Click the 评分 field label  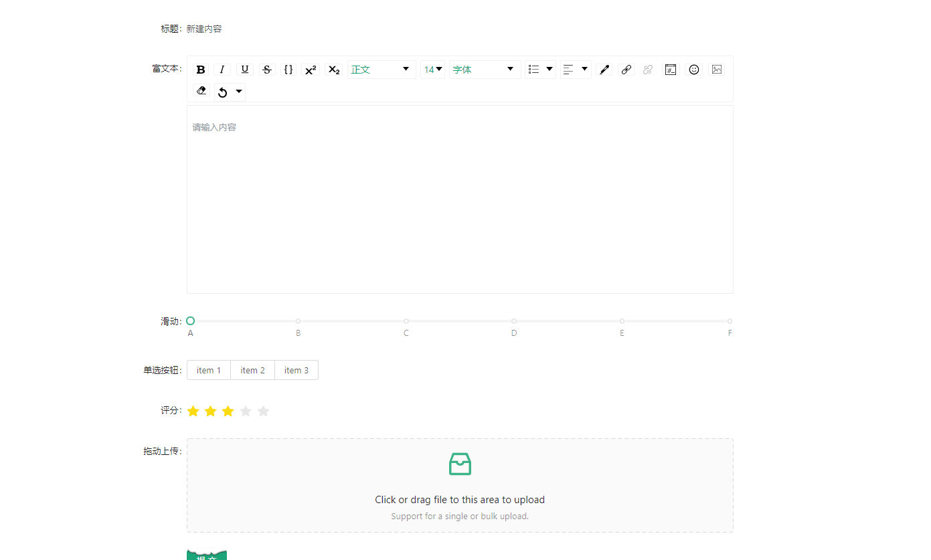pyautogui.click(x=171, y=410)
